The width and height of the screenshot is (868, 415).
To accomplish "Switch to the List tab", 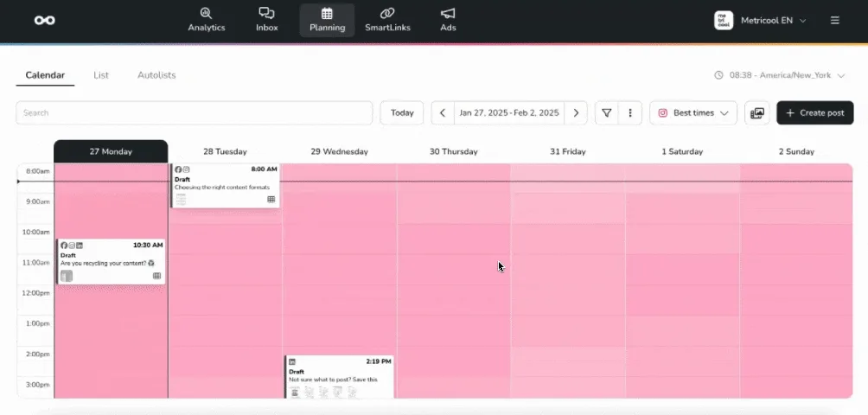I will (x=101, y=75).
